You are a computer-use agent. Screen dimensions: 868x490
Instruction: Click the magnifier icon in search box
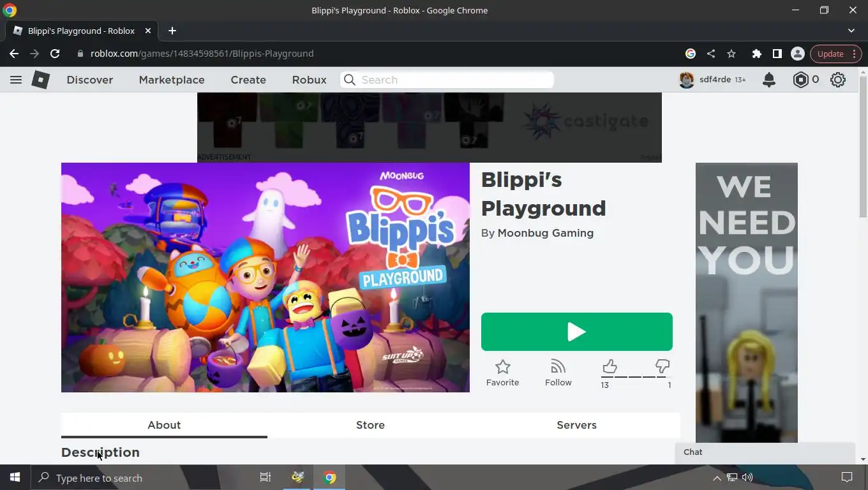pyautogui.click(x=350, y=80)
